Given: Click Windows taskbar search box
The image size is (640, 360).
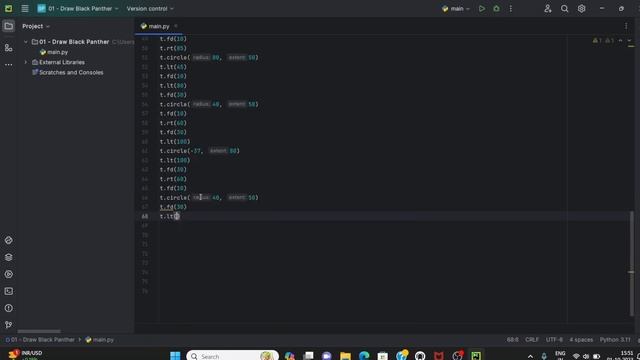Looking at the screenshot, I should (233, 356).
